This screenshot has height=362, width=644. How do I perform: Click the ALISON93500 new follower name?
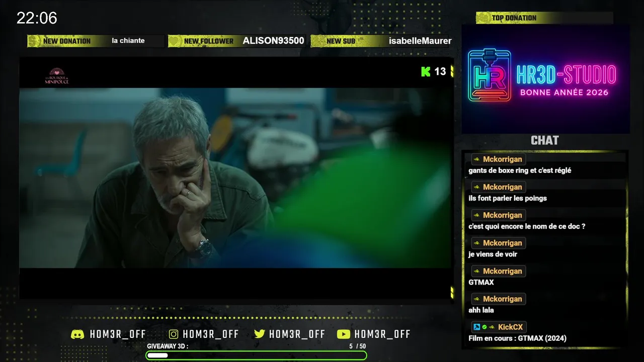[274, 41]
